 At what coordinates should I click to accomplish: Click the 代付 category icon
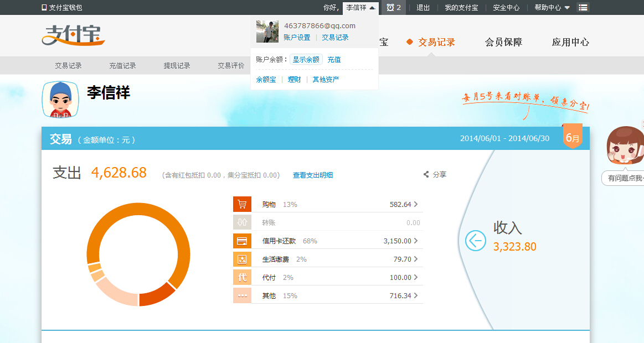(x=242, y=277)
